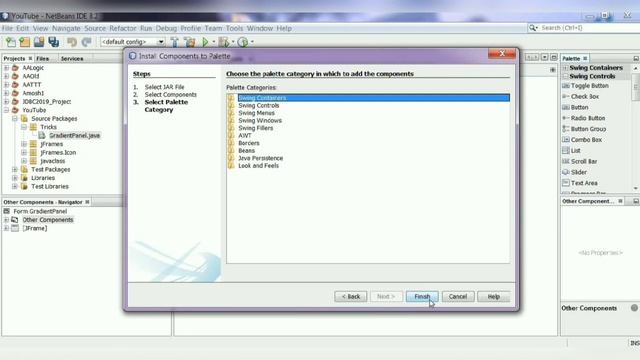
Task: Expand the Swing Containers palette group
Action: [565, 68]
